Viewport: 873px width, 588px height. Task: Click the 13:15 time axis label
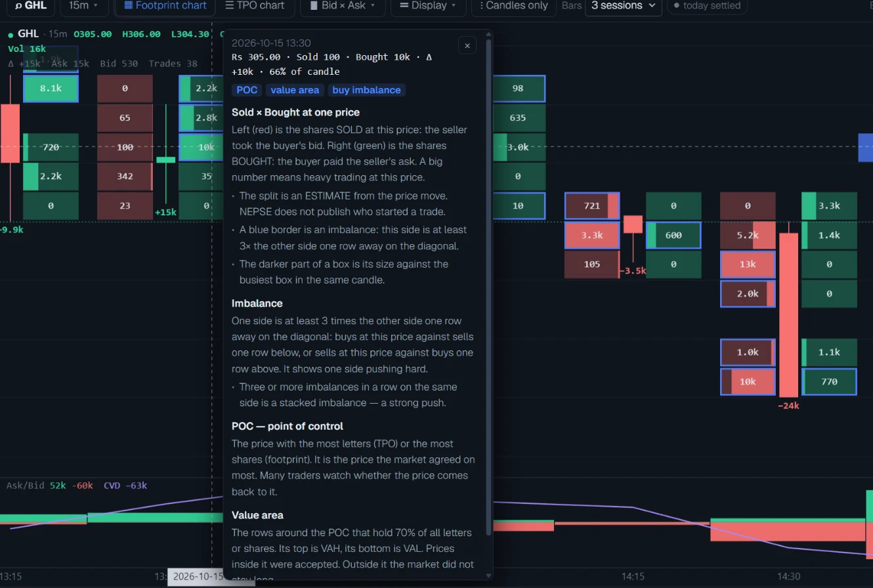11,576
